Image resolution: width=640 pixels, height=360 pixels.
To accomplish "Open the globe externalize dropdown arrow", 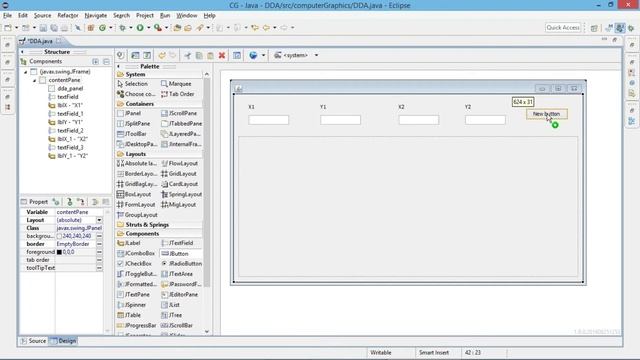I will pyautogui.click(x=263, y=55).
